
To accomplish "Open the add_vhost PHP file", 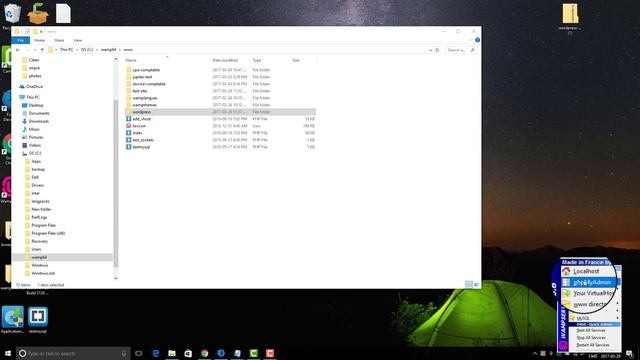I will click(142, 119).
